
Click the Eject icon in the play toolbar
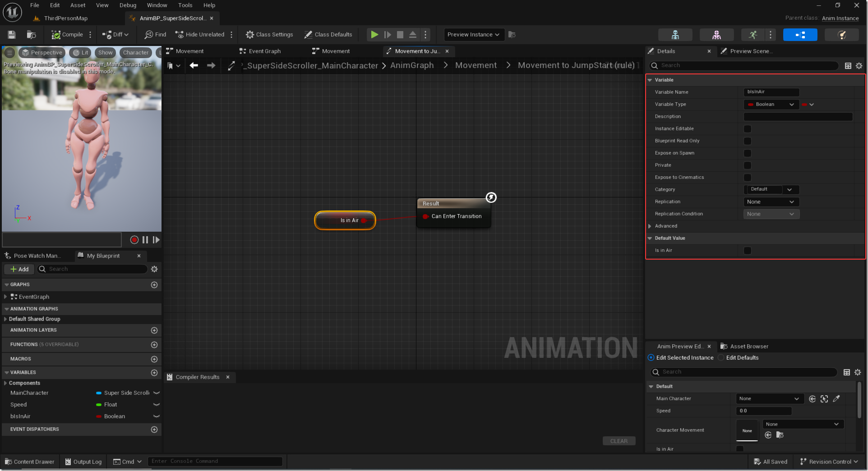pyautogui.click(x=413, y=35)
